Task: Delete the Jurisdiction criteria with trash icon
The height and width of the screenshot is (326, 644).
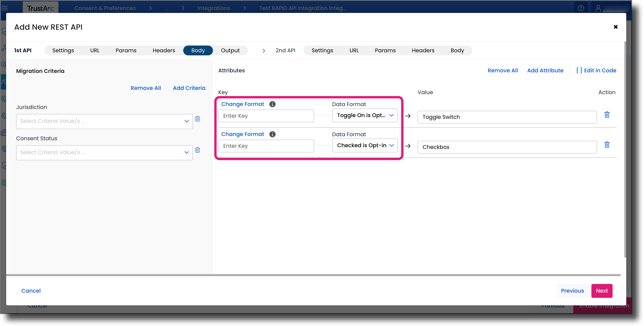Action: [x=198, y=119]
